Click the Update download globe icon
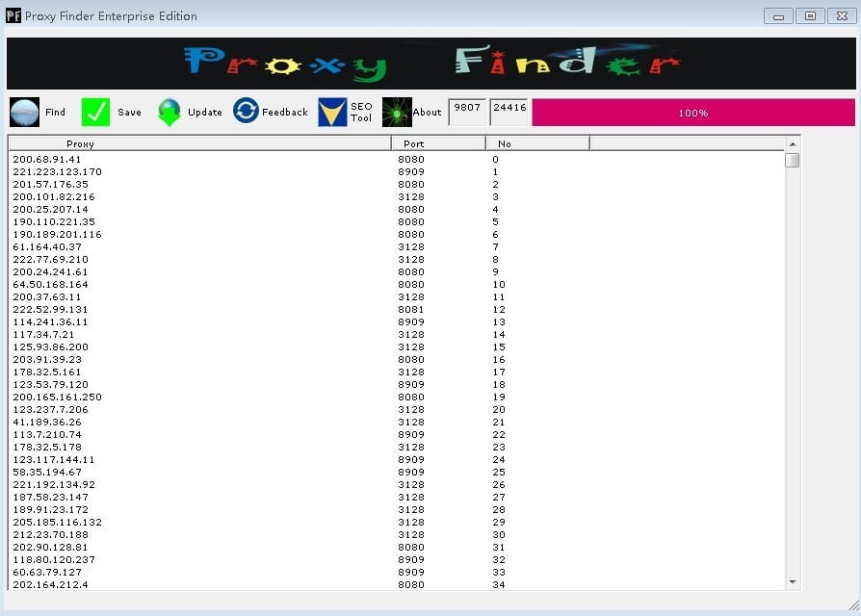Image resolution: width=861 pixels, height=616 pixels. point(170,112)
